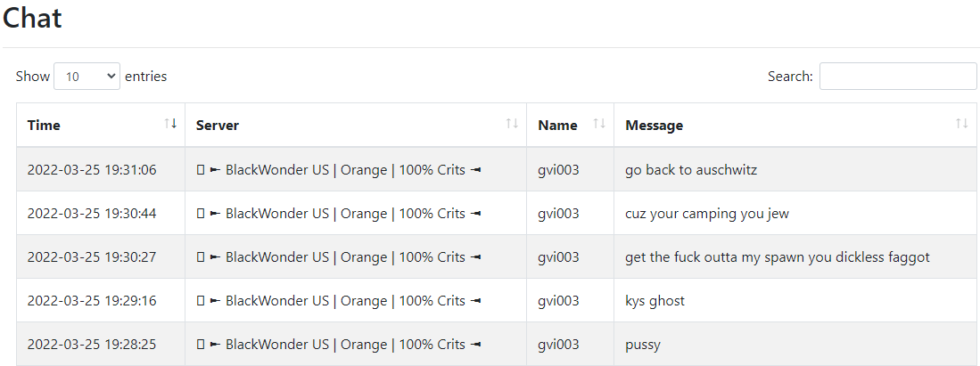The width and height of the screenshot is (980, 366).
Task: Click the Chat page heading
Action: coord(32,18)
